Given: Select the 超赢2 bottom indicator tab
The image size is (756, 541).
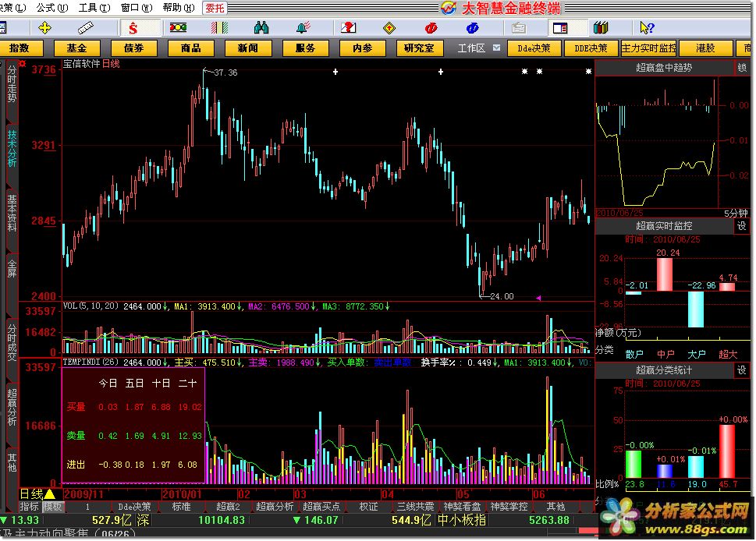Looking at the screenshot, I should point(228,507).
